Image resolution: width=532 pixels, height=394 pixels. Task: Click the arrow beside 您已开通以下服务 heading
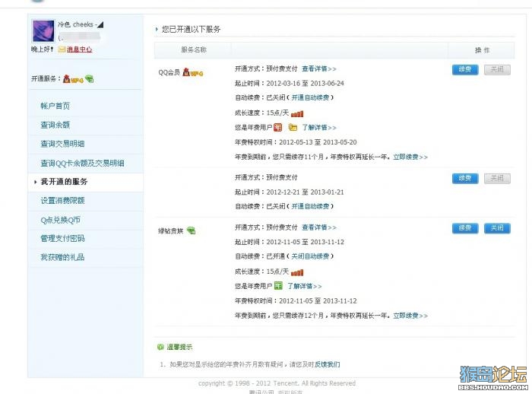point(157,29)
